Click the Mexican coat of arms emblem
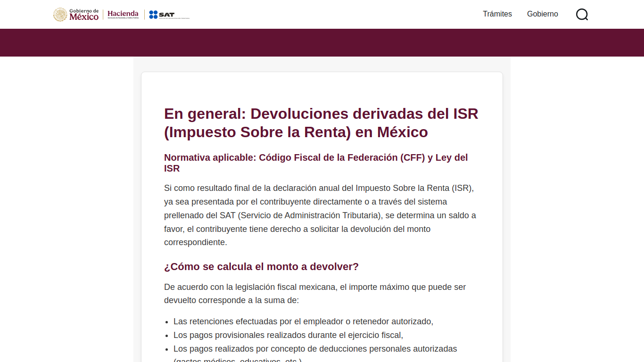 [x=60, y=15]
